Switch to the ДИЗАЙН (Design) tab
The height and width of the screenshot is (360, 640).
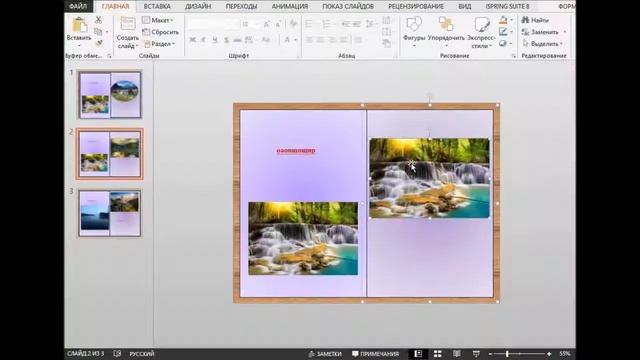coord(198,6)
